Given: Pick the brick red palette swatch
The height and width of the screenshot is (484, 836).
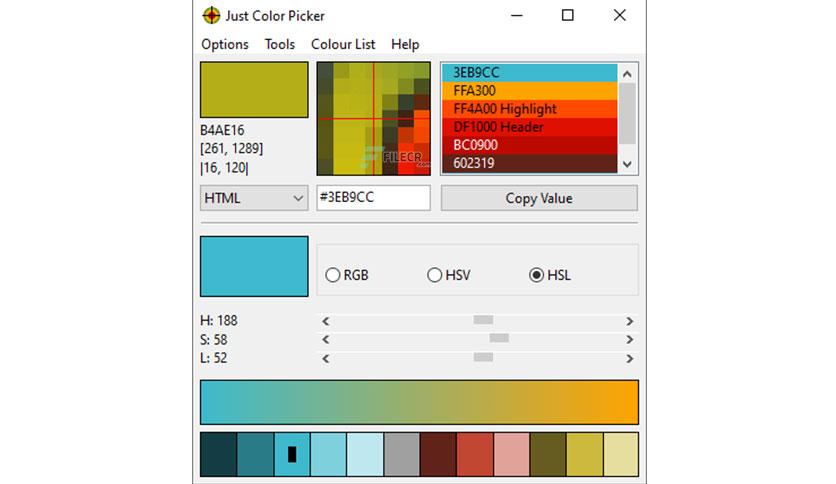Looking at the screenshot, I should click(475, 455).
